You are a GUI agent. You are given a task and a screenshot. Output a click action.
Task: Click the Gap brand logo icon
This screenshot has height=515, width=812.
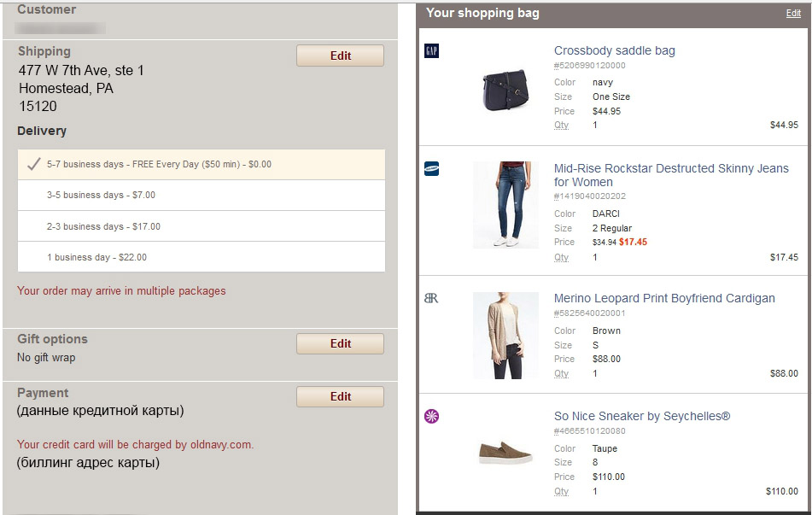point(431,51)
